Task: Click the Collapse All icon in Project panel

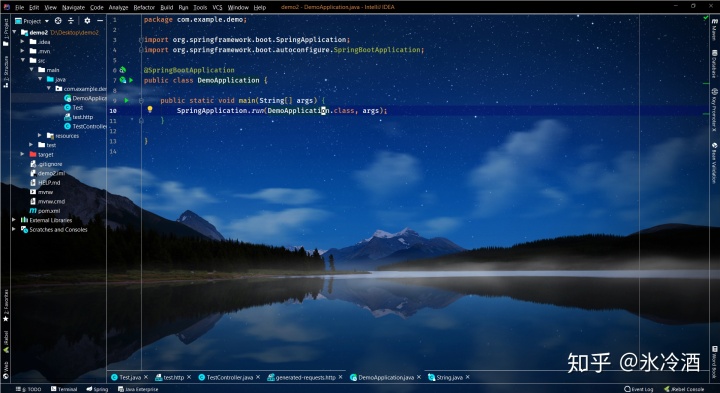Action: [x=71, y=21]
